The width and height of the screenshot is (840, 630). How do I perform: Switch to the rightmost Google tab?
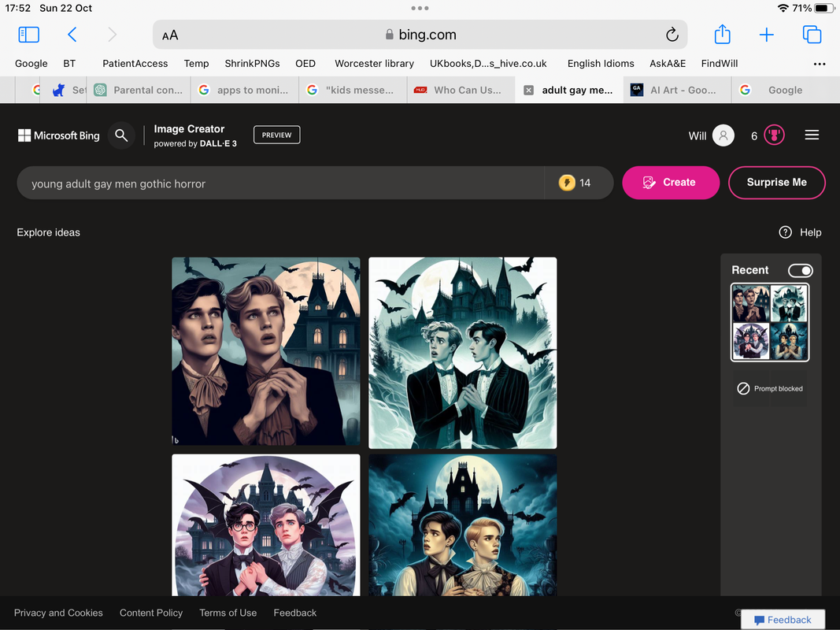pyautogui.click(x=786, y=90)
